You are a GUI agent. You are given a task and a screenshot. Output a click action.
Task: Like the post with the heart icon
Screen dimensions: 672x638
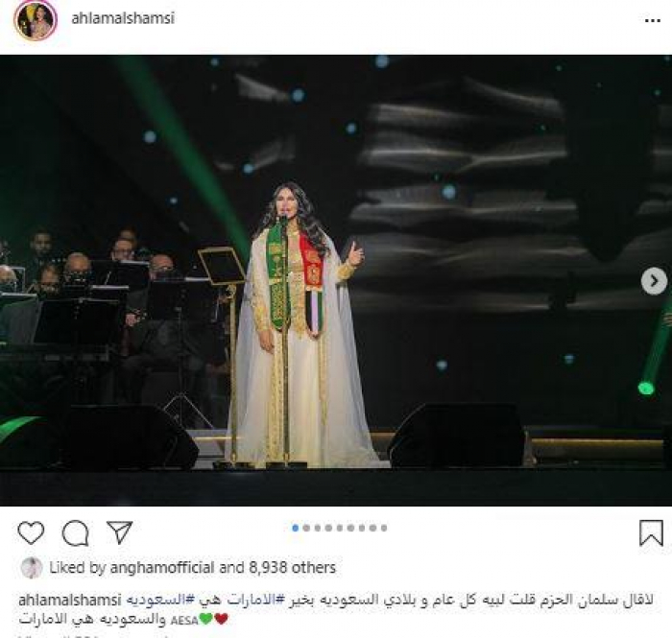click(31, 533)
